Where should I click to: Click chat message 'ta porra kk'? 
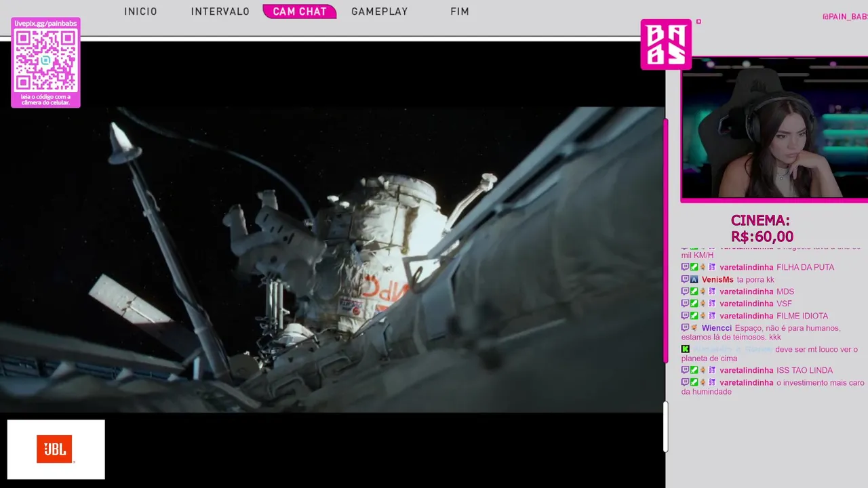(755, 279)
